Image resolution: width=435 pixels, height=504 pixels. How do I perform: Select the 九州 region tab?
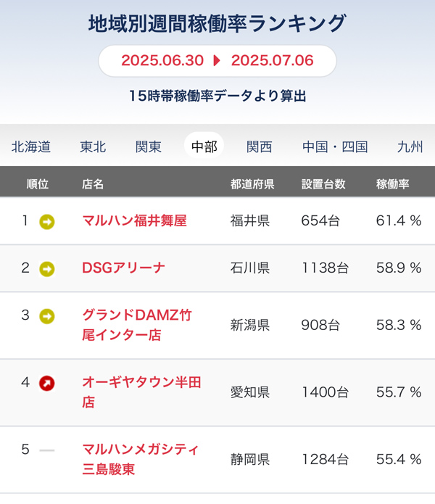410,146
